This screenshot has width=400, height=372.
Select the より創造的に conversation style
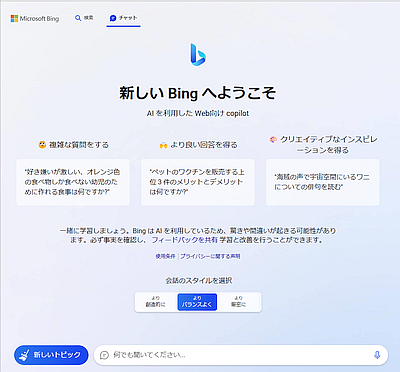tap(156, 302)
